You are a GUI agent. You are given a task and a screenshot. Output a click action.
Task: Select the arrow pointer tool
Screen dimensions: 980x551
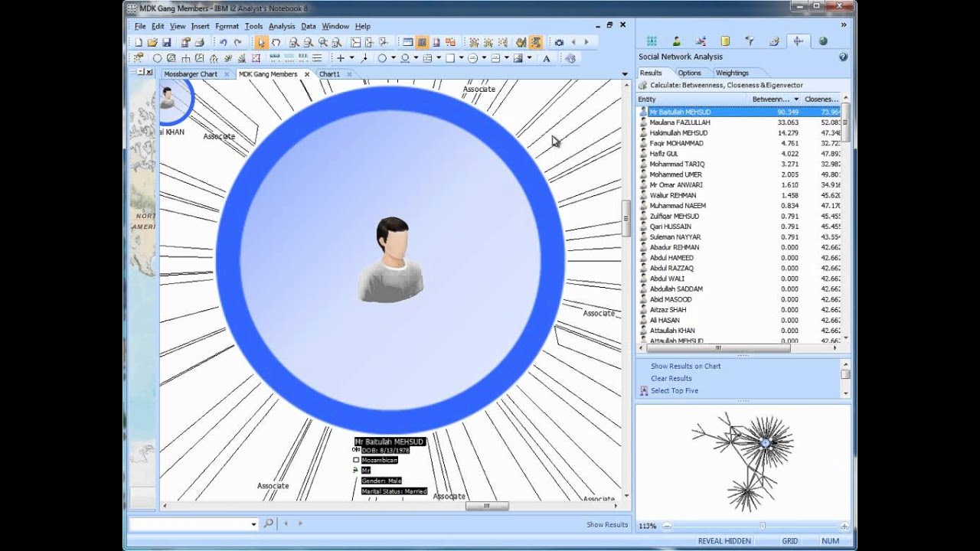(x=261, y=43)
